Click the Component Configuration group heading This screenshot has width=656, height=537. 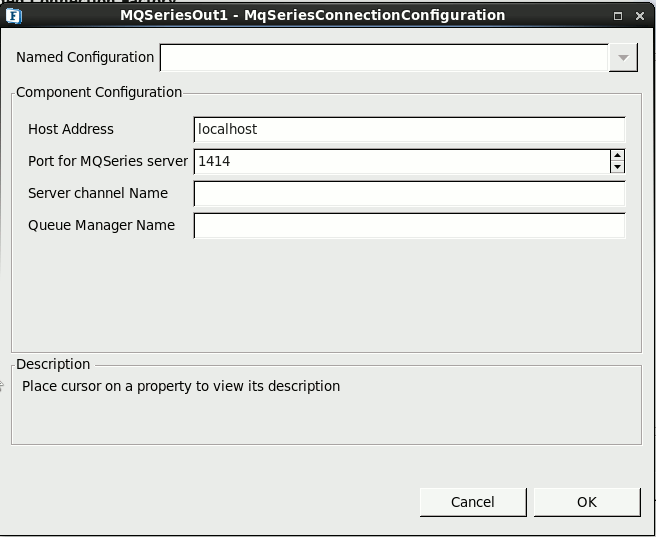tap(99, 92)
